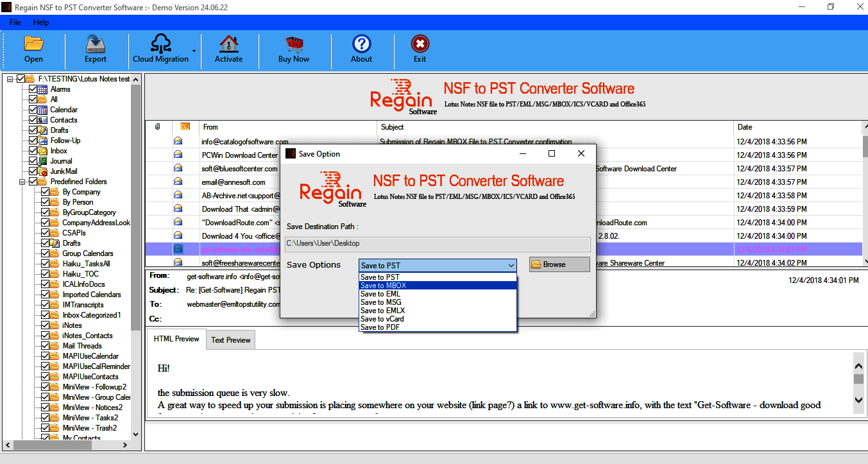
Task: Click the Alarms folder icon in tree
Action: click(x=44, y=89)
